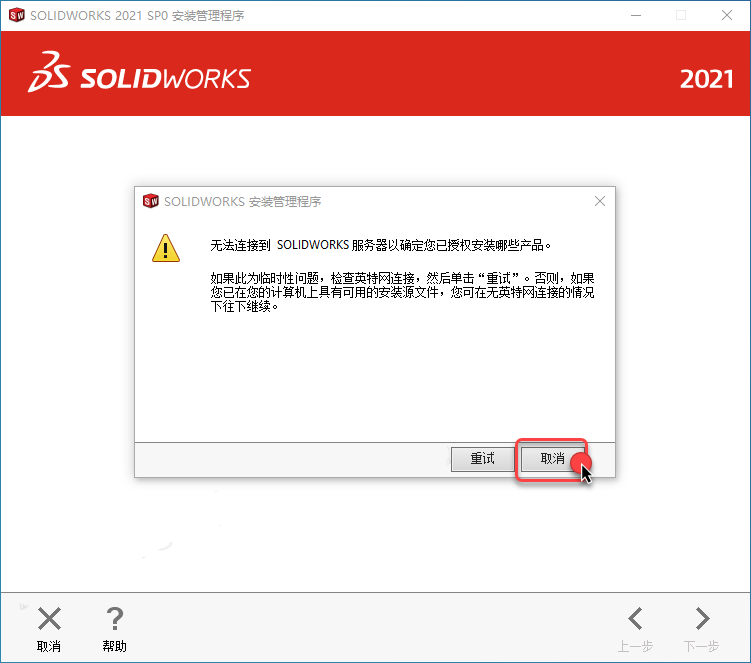Click the 2021 text in the red banner
The width and height of the screenshot is (751, 663).
(x=706, y=79)
